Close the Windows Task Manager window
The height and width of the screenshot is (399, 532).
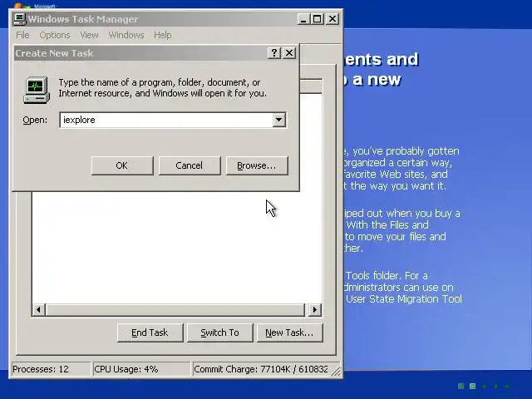[332, 19]
